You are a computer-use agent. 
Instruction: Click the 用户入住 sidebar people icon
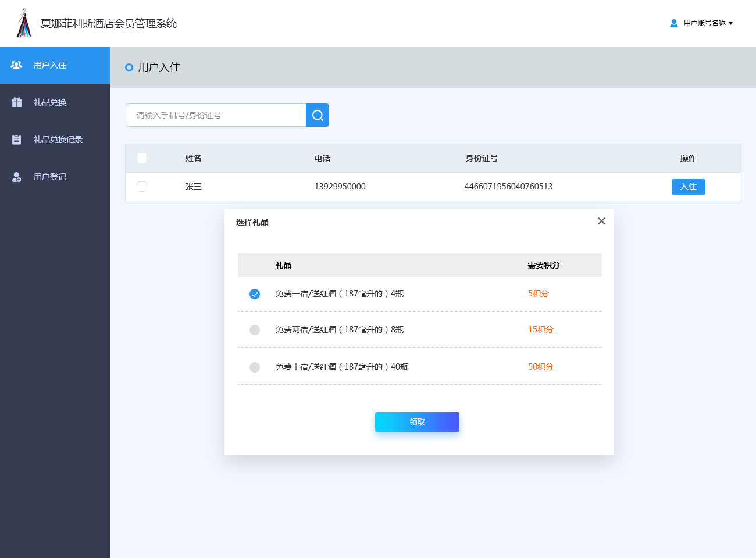coord(17,65)
